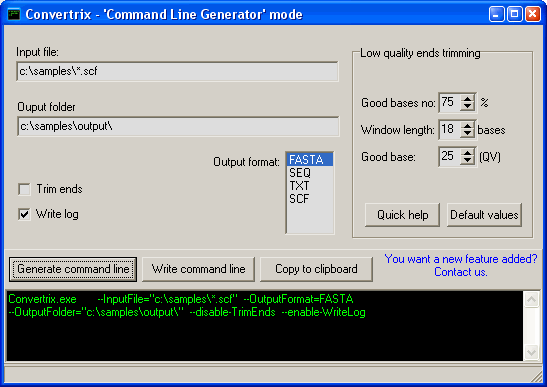
Task: Increase Window length value
Action: [x=467, y=126]
